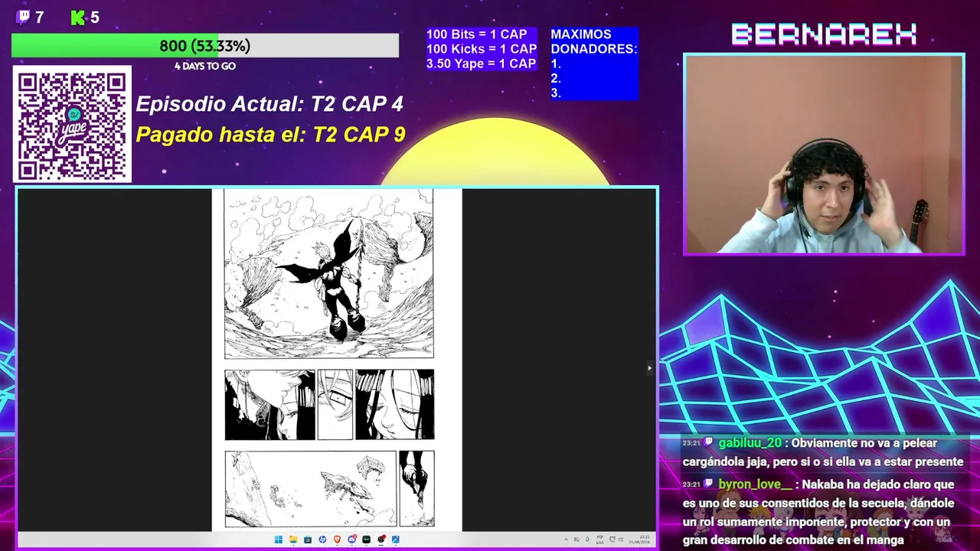The width and height of the screenshot is (980, 551).
Task: Click the Yape QR code
Action: pos(72,125)
